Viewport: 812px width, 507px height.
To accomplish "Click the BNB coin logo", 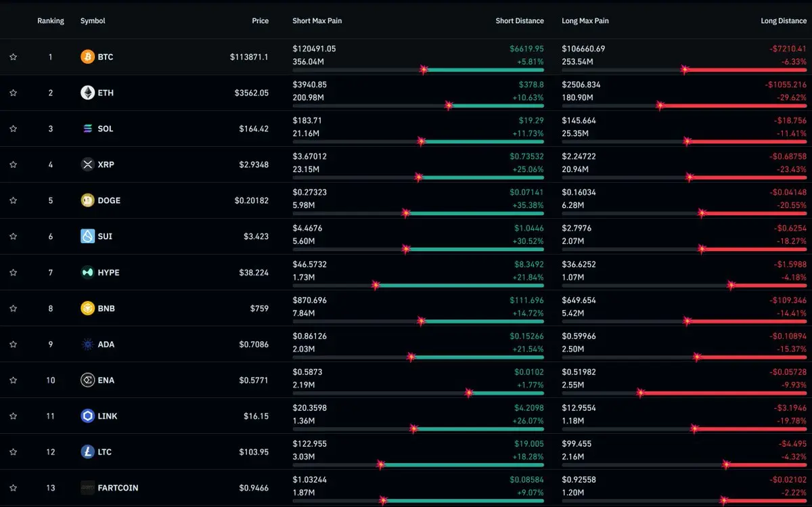I will coord(87,308).
